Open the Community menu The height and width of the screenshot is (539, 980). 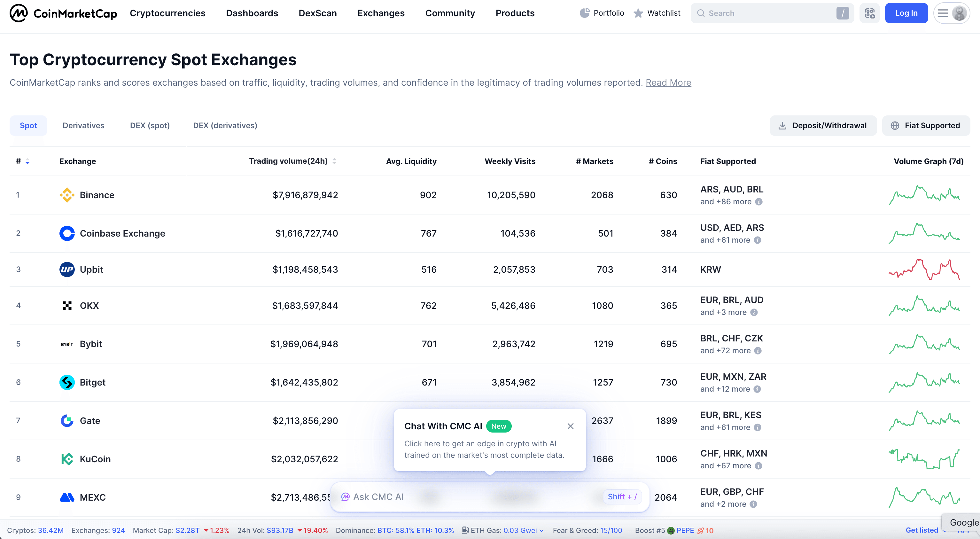point(450,13)
